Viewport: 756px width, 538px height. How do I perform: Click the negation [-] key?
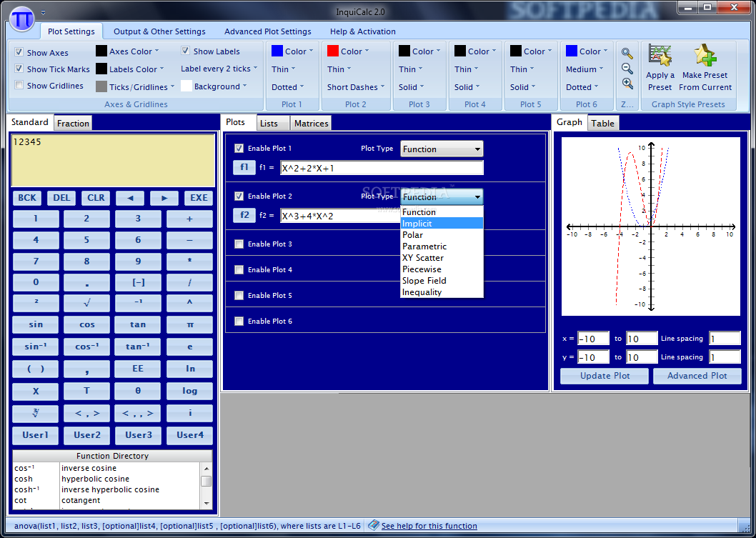138,282
